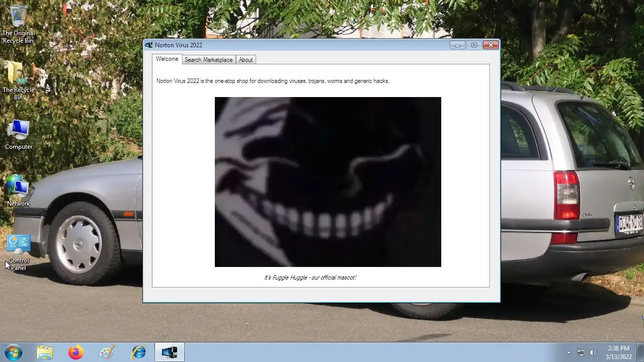The width and height of the screenshot is (644, 362).
Task: Launch File Explorer from the taskbar
Action: pyautogui.click(x=45, y=352)
